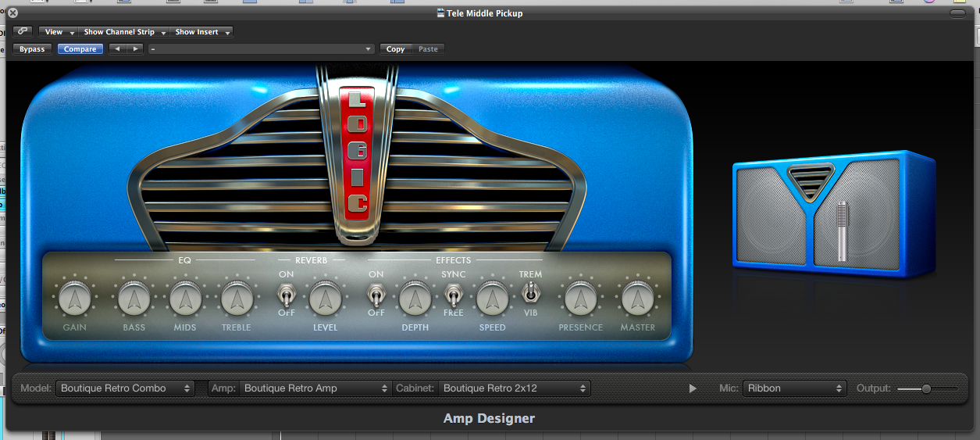
Task: Go to previous preset with left arrow
Action: tap(117, 49)
